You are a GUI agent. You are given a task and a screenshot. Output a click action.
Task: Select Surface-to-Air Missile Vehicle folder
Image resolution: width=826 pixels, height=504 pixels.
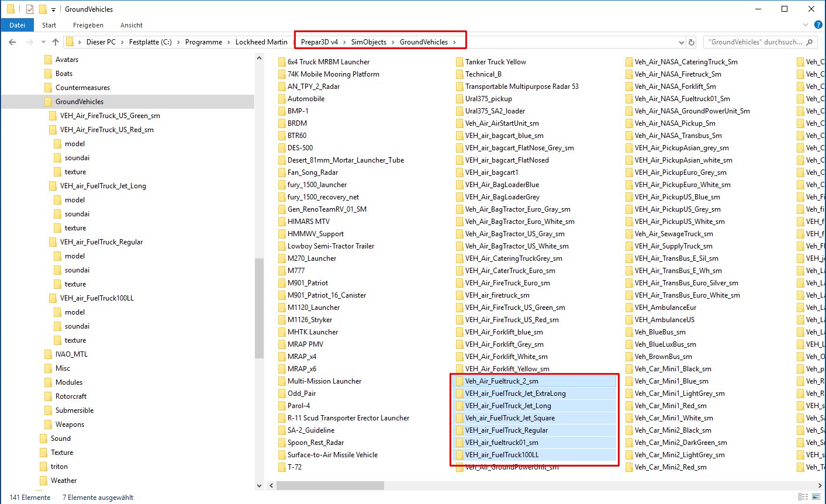click(333, 455)
